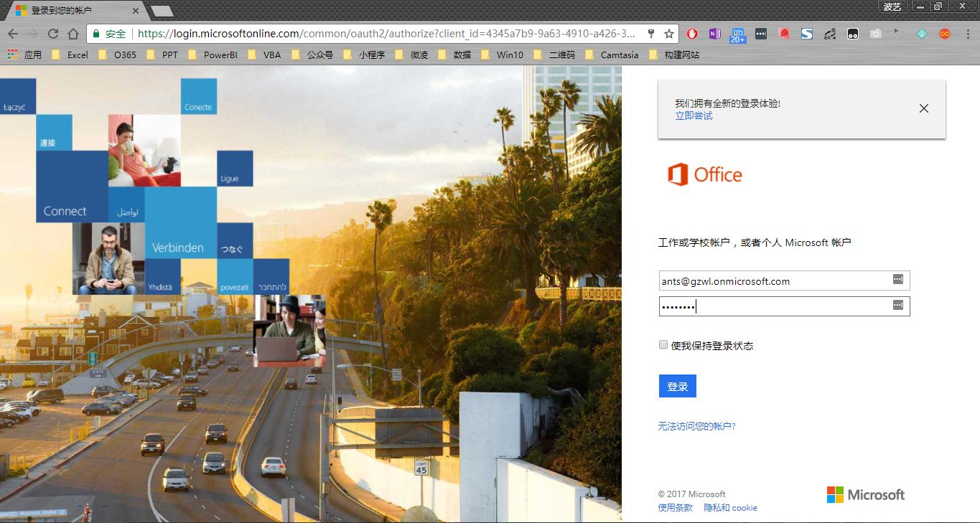980x523 pixels.
Task: Open the 使用条款 link
Action: tap(676, 508)
